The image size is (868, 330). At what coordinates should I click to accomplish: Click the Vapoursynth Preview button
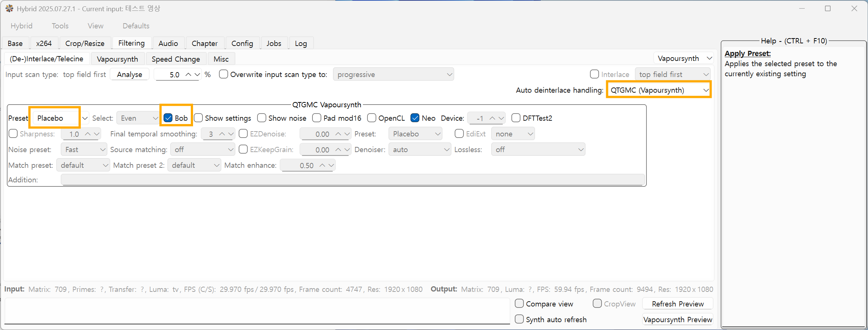pyautogui.click(x=678, y=320)
